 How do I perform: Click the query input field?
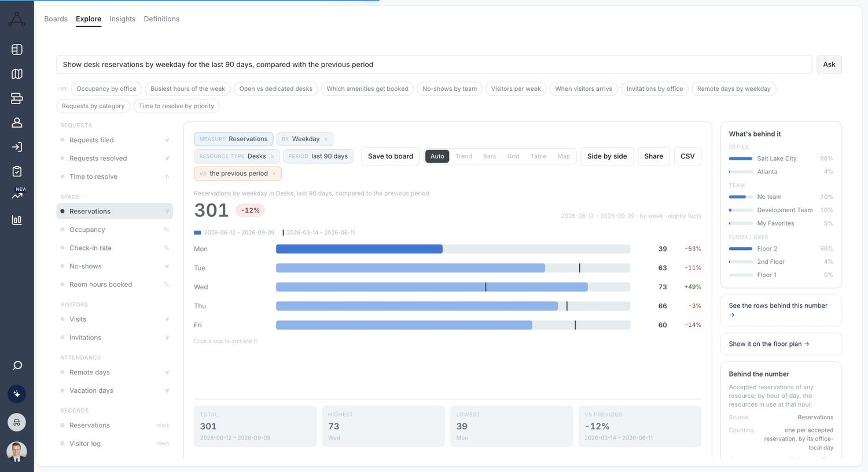point(434,64)
